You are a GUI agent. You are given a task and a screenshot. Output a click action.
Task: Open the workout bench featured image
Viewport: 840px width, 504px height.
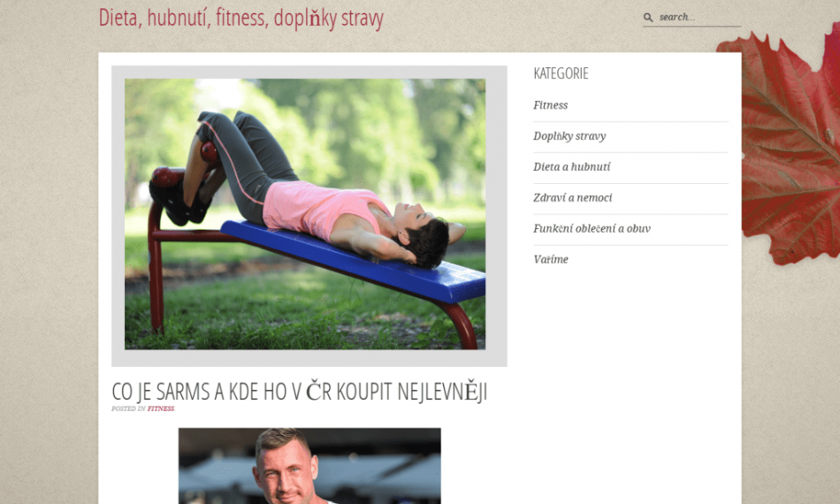(305, 214)
